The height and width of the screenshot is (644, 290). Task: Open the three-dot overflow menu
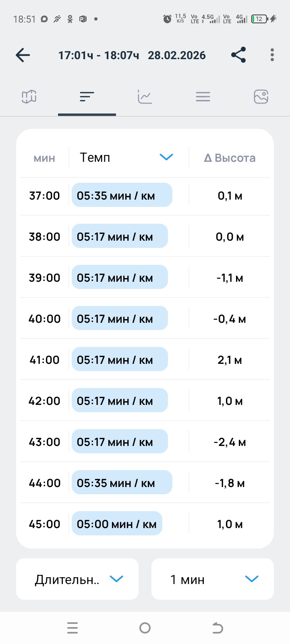[272, 55]
